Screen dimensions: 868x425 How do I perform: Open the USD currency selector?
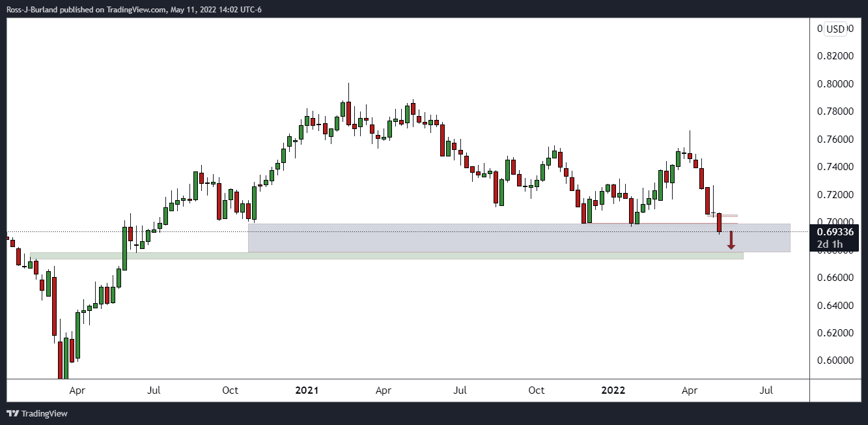[x=835, y=29]
